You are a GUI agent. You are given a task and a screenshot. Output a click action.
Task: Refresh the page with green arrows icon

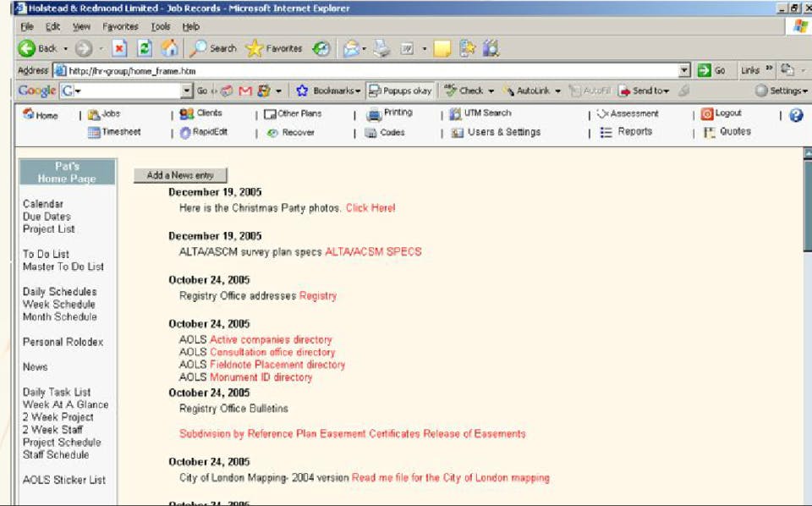coord(145,49)
